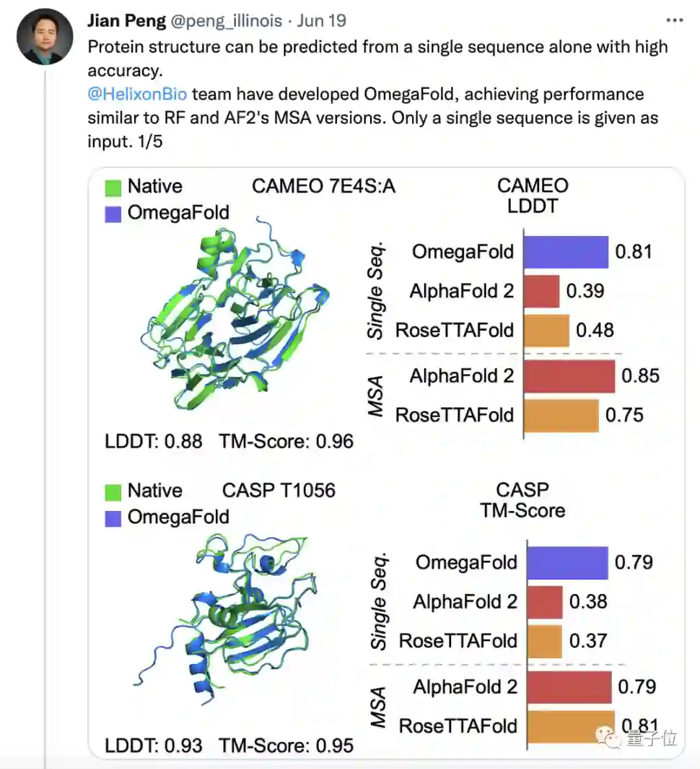Select the orange RoseTTAFold bar labeled 0.48
The height and width of the screenshot is (769, 700).
pyautogui.click(x=546, y=330)
